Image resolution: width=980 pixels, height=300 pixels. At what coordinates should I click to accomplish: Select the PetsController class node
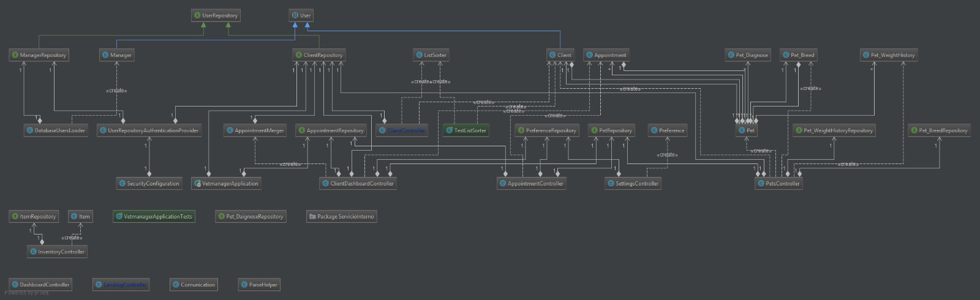778,184
